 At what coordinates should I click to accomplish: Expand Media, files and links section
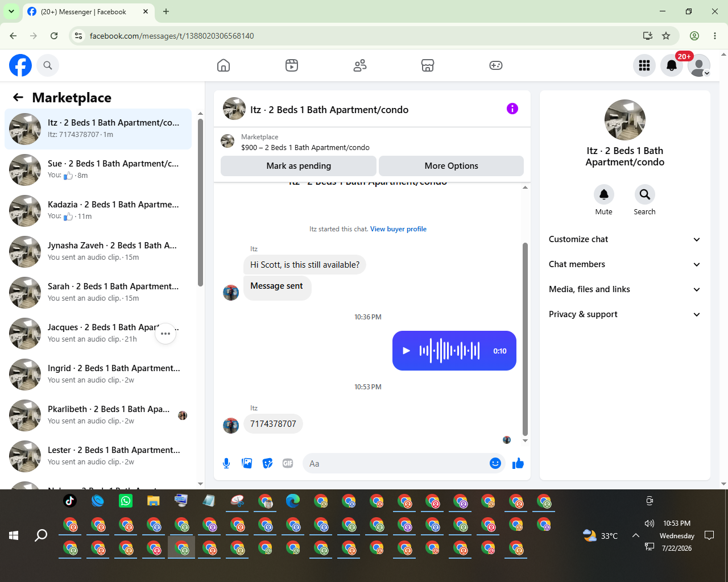[x=624, y=289]
